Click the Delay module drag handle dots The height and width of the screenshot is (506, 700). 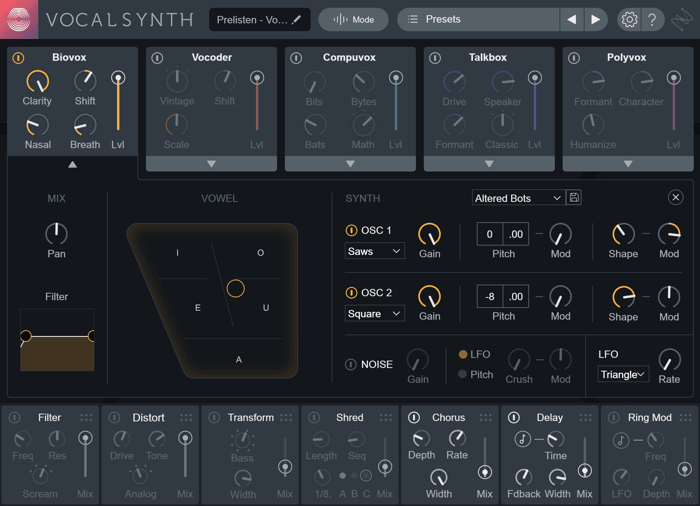click(586, 418)
